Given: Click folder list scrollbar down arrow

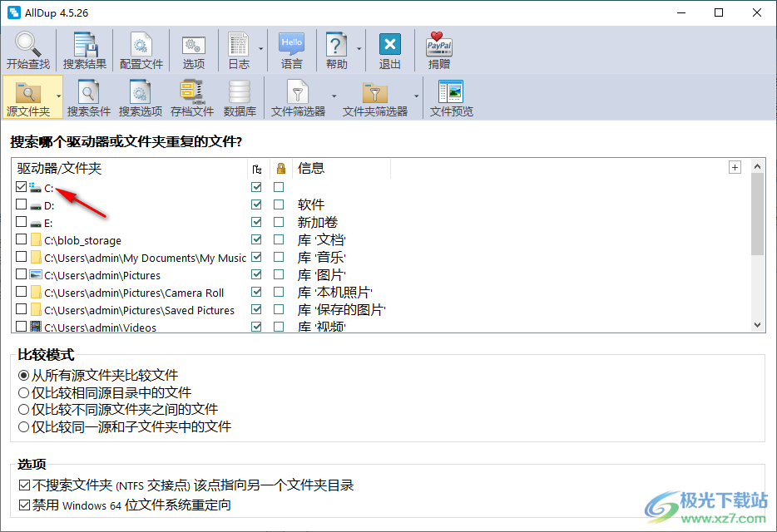Looking at the screenshot, I should [x=757, y=325].
